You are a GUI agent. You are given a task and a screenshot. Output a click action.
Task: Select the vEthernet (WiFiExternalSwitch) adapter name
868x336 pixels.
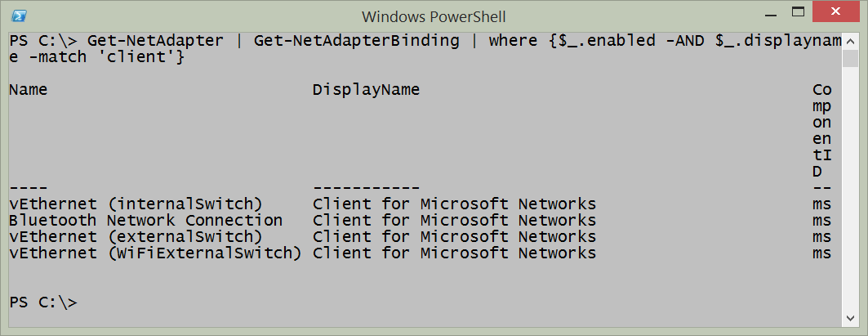pos(155,253)
